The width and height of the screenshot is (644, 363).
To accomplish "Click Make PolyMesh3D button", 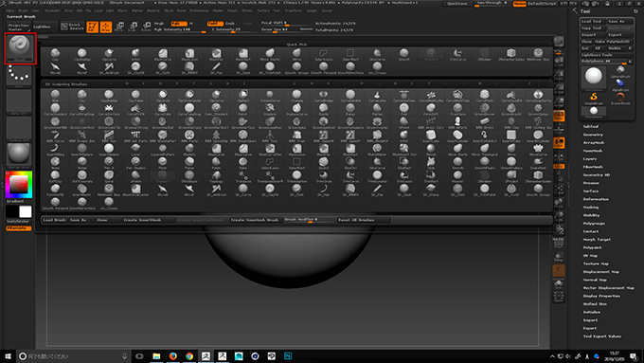I will pyautogui.click(x=613, y=42).
